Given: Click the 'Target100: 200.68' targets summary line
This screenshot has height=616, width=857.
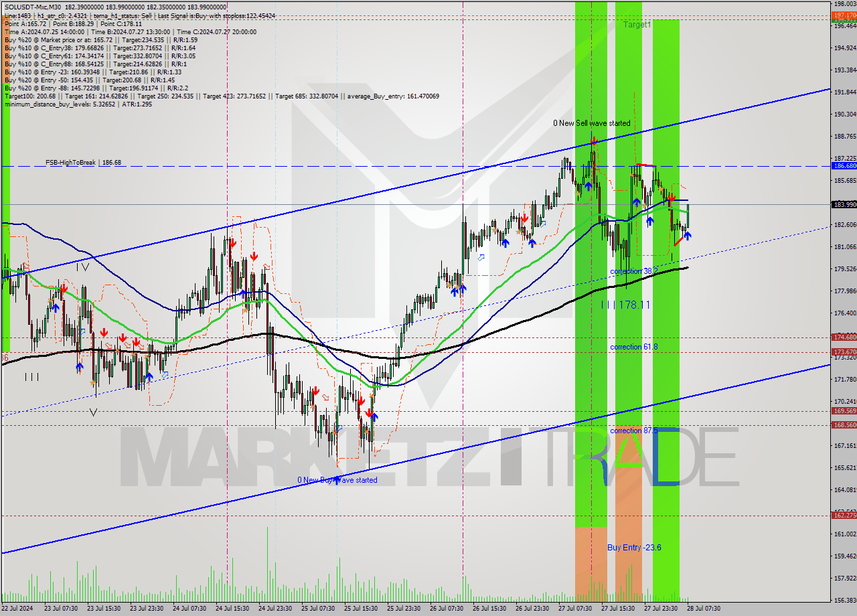Looking at the screenshot, I should (222, 96).
